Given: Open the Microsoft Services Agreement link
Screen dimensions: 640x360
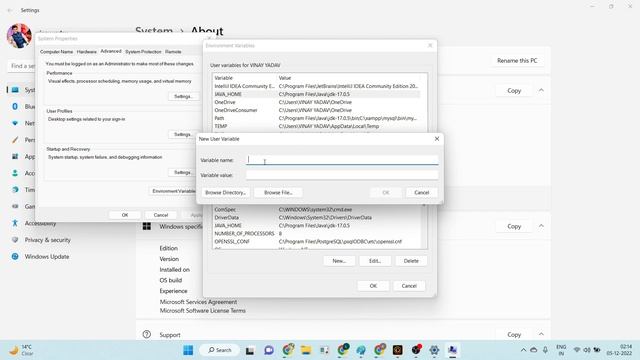Looking at the screenshot, I should pos(198,302).
